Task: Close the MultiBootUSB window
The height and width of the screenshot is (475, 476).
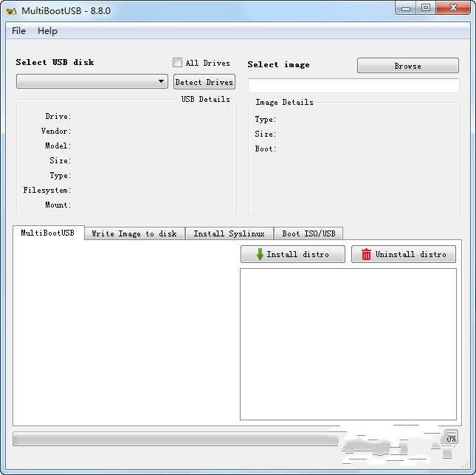Action: tap(453, 8)
